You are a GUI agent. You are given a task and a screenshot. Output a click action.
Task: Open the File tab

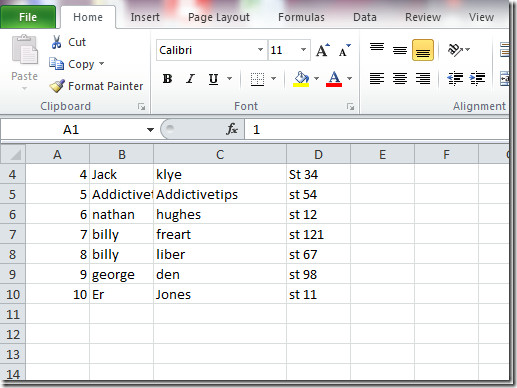point(28,17)
